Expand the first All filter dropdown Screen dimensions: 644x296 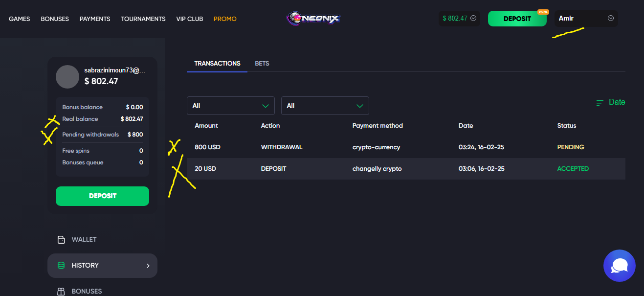(x=230, y=106)
